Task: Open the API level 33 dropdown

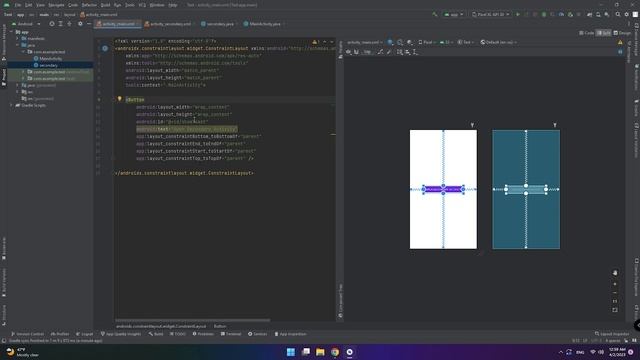Action: [447, 42]
